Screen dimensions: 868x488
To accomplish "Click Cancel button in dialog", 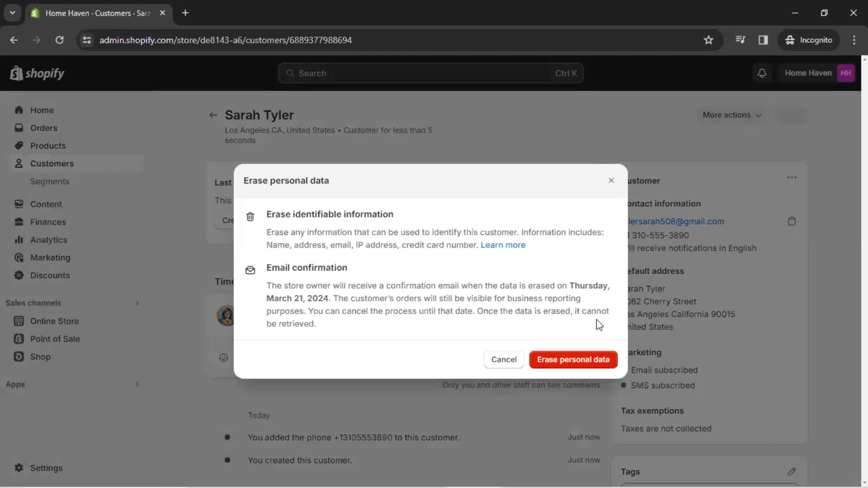I will coord(504,359).
